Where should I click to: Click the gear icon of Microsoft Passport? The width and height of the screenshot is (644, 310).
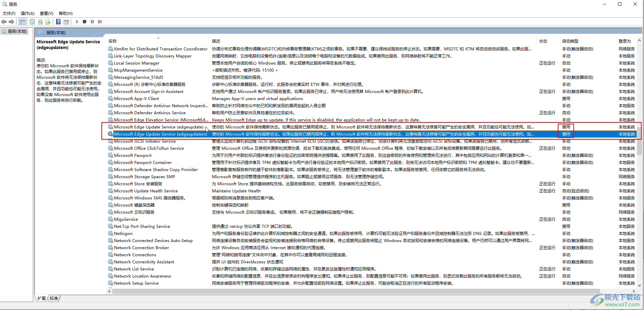(111, 155)
